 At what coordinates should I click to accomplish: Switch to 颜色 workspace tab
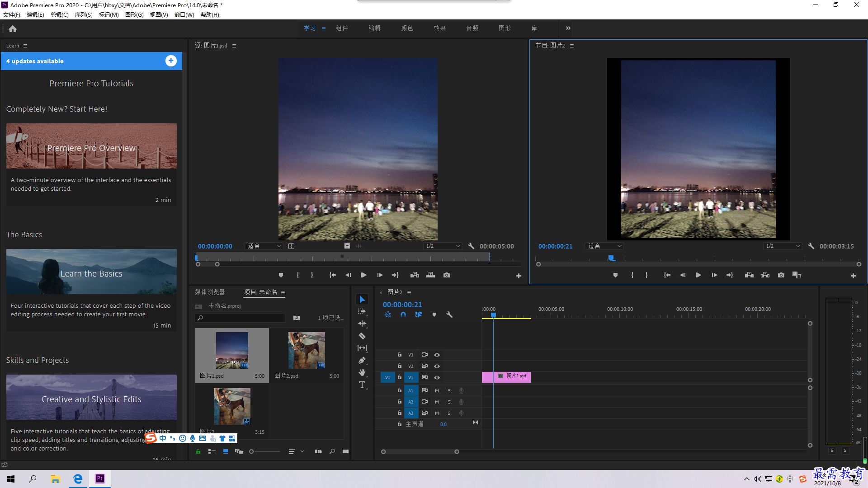point(407,28)
